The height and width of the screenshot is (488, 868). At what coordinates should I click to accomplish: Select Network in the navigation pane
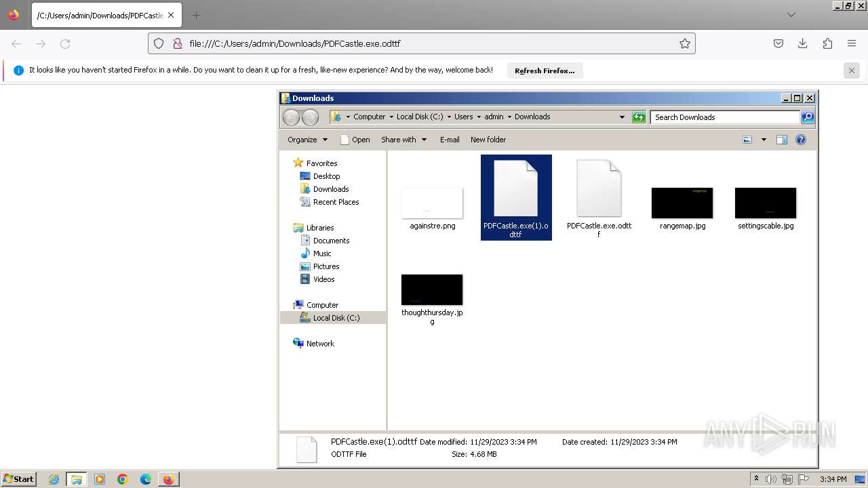(320, 344)
